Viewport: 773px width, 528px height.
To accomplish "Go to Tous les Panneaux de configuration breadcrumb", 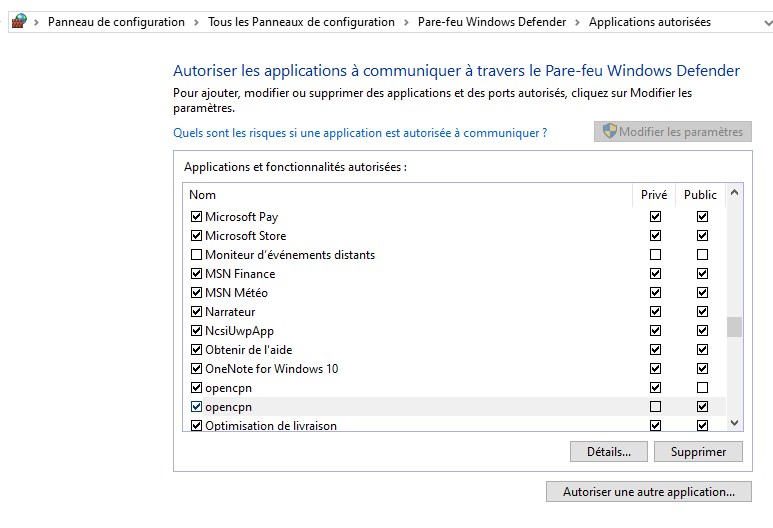I will click(301, 22).
